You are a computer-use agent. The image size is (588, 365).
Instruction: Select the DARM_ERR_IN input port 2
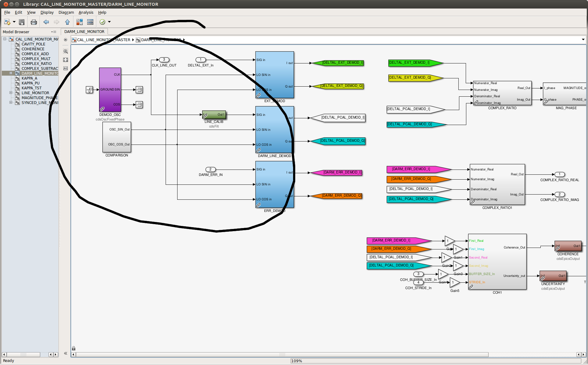click(x=210, y=169)
